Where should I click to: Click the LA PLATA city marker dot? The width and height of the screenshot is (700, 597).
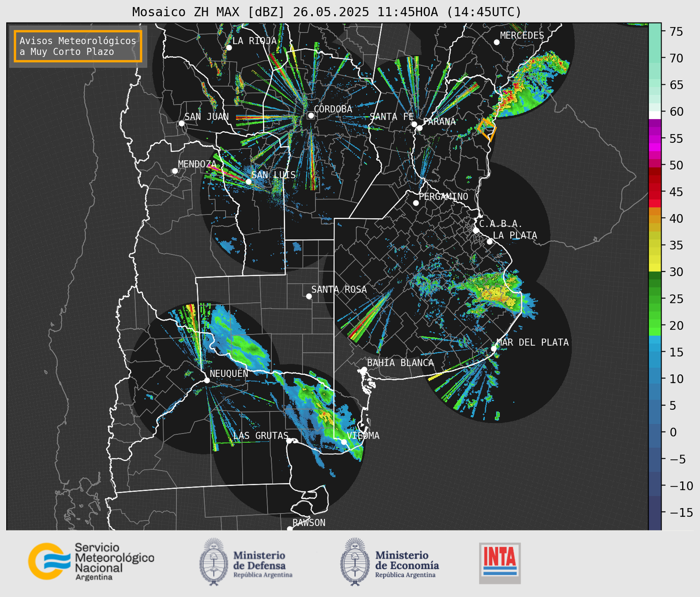[490, 242]
